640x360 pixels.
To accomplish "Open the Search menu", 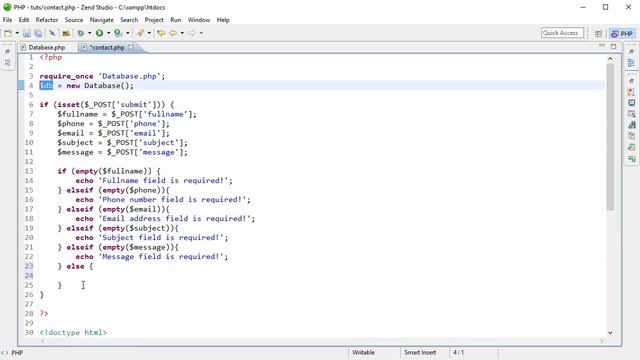I will (129, 20).
